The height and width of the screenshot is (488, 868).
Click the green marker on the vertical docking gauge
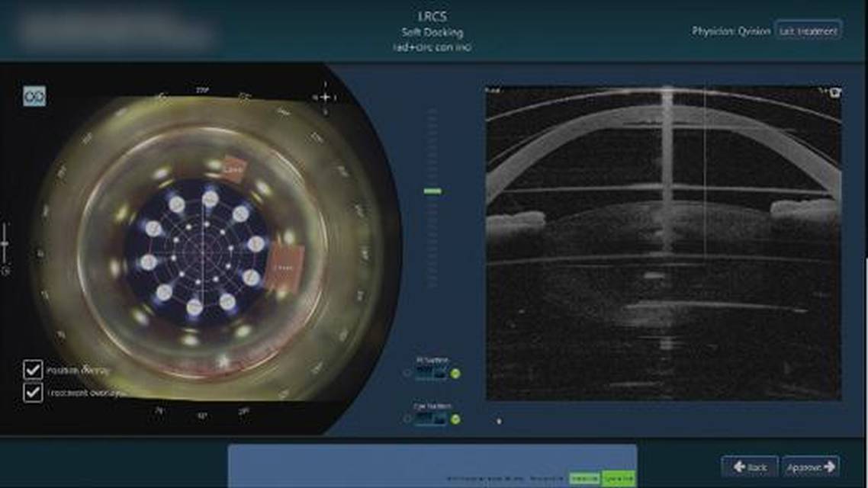[x=432, y=191]
